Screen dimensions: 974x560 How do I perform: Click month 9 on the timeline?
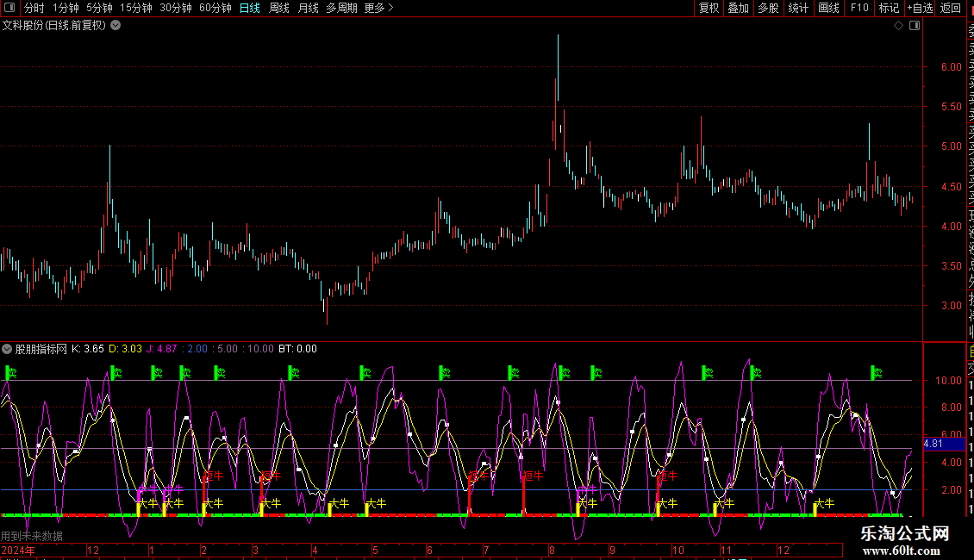point(612,550)
